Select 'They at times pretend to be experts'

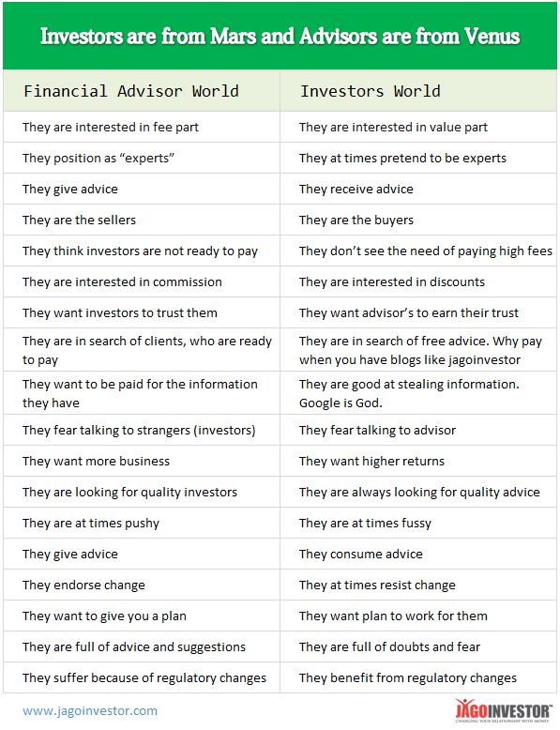coord(418,158)
